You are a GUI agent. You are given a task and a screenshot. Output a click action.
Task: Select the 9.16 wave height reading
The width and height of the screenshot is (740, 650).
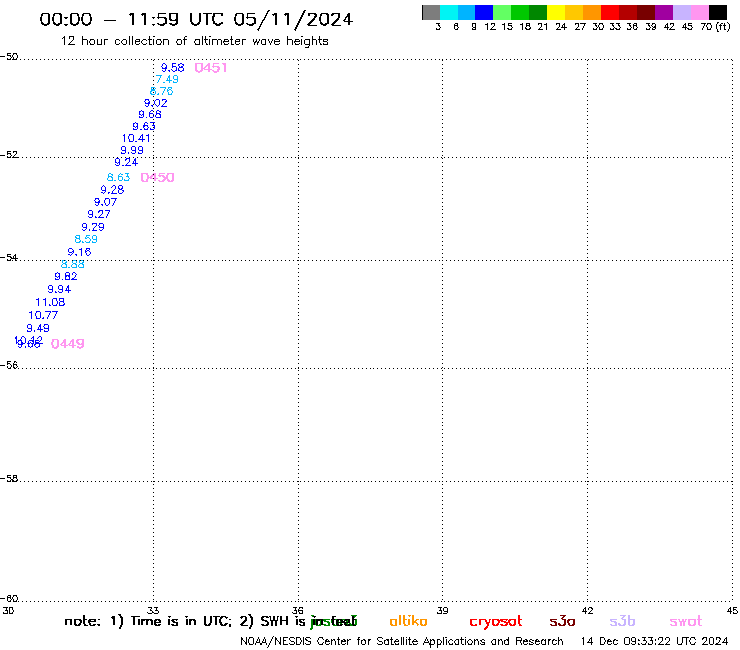click(79, 252)
